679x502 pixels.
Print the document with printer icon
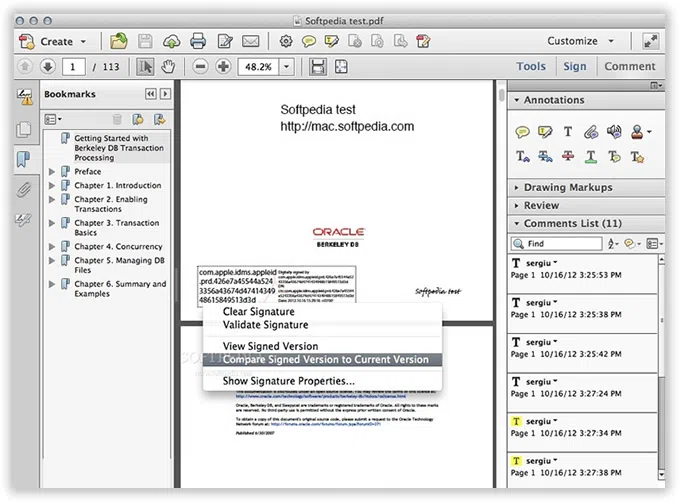click(x=198, y=42)
